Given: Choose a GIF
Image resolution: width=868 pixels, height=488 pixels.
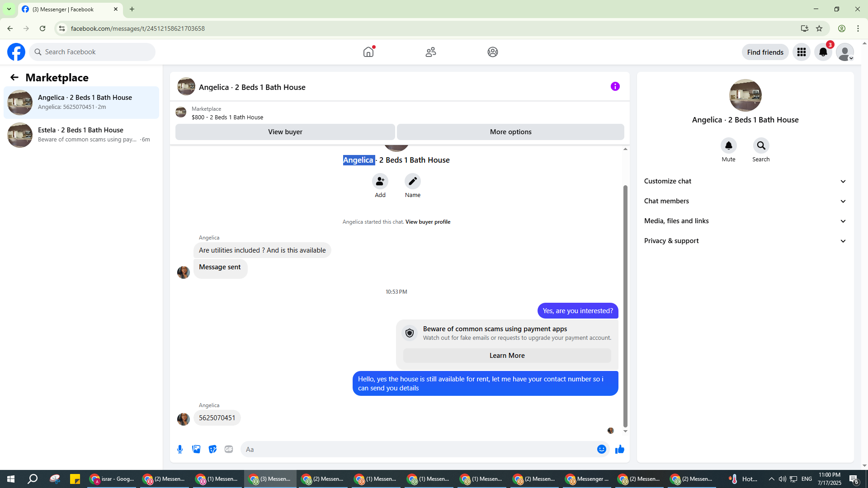Looking at the screenshot, I should pos(229,449).
